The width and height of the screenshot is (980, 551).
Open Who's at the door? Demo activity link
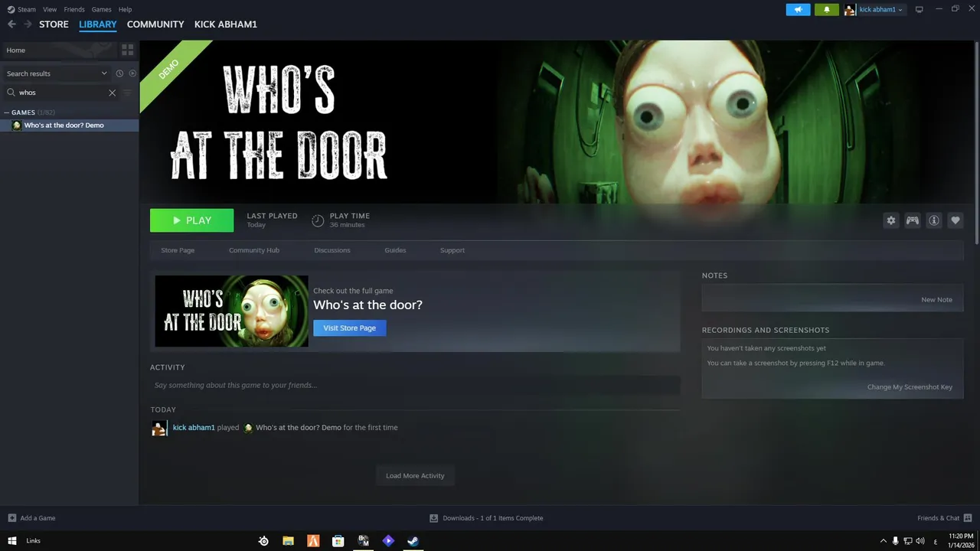(299, 428)
